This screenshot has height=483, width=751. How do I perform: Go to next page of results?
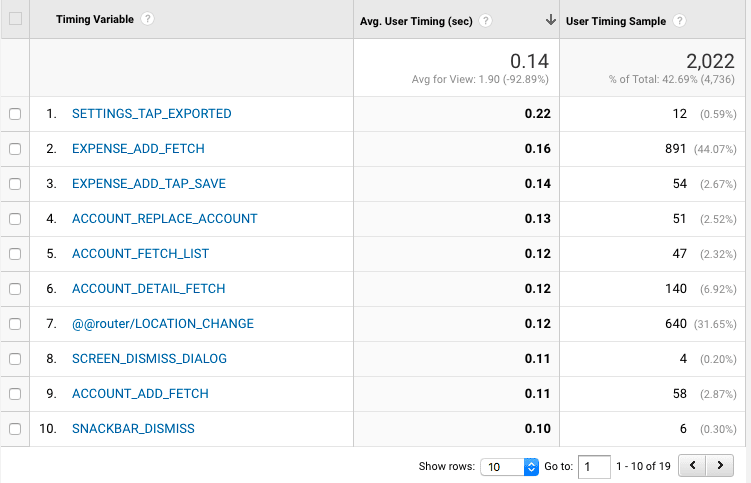pyautogui.click(x=720, y=465)
